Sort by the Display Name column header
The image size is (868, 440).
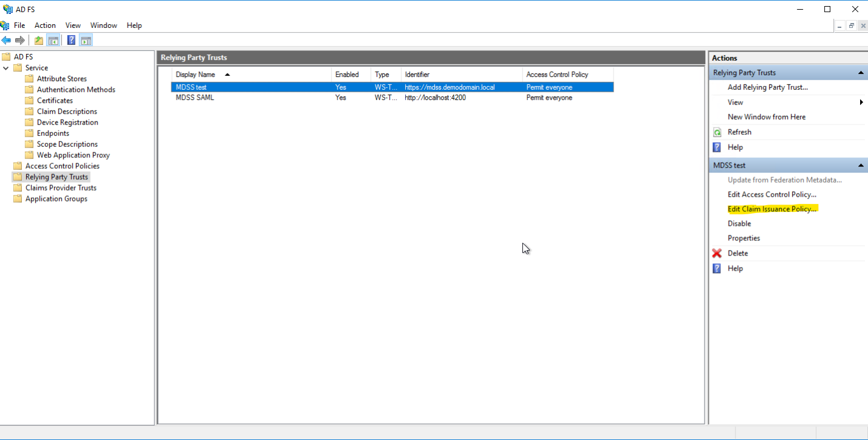coord(195,75)
